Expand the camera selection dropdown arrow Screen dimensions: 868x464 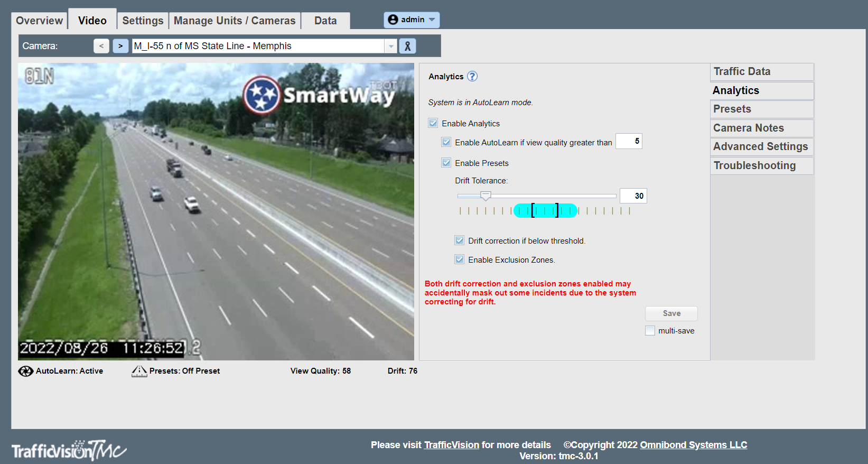coord(391,46)
